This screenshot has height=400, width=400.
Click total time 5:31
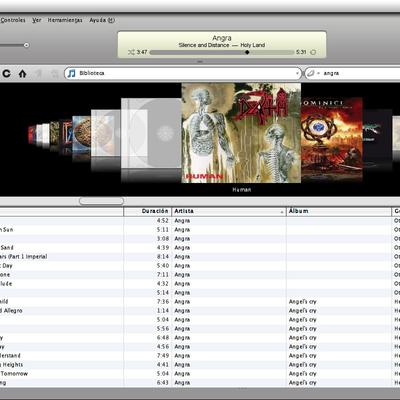(301, 52)
